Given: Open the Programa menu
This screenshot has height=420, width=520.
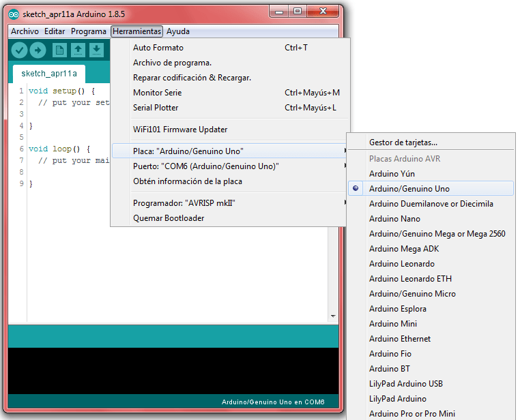Looking at the screenshot, I should [89, 31].
